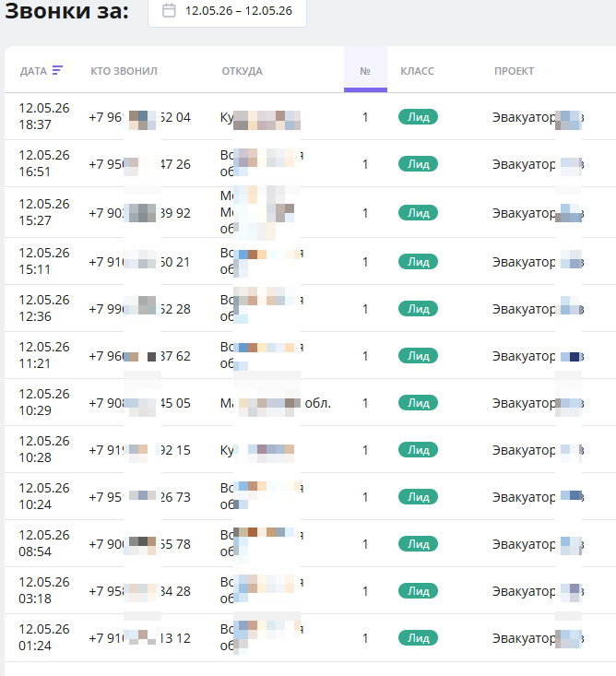Select date cell 12.05.26 18:37

pyautogui.click(x=44, y=116)
